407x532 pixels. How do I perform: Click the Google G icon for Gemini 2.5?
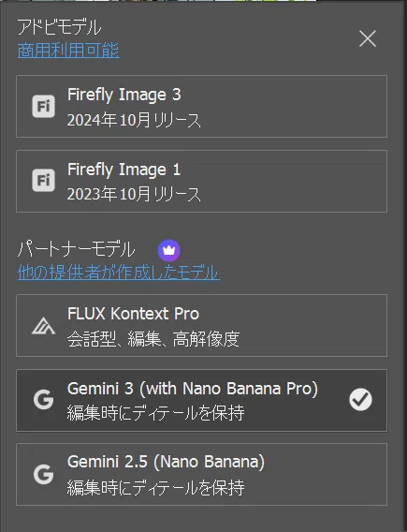click(x=43, y=474)
